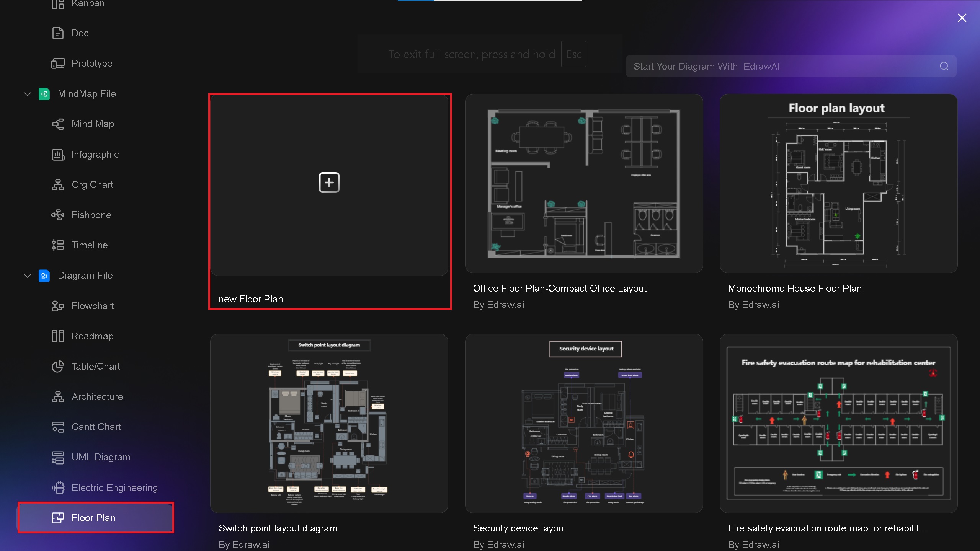Screen dimensions: 980x551
Task: Open Office Floor Plan-Compact Office Layout thumbnail
Action: point(584,184)
